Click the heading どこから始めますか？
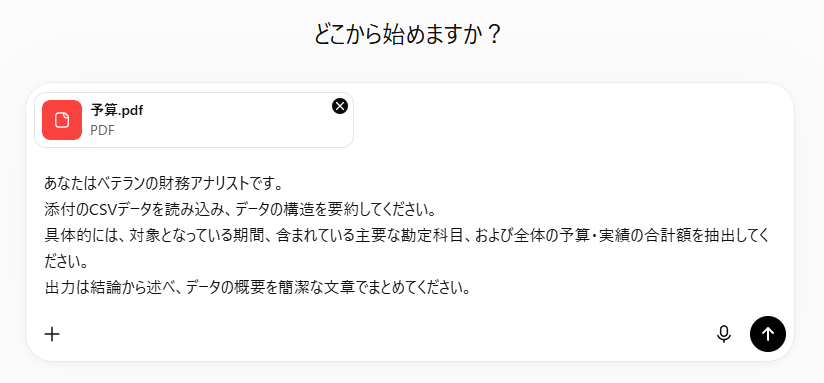Screen dimensions: 824x383 pyautogui.click(x=407, y=35)
